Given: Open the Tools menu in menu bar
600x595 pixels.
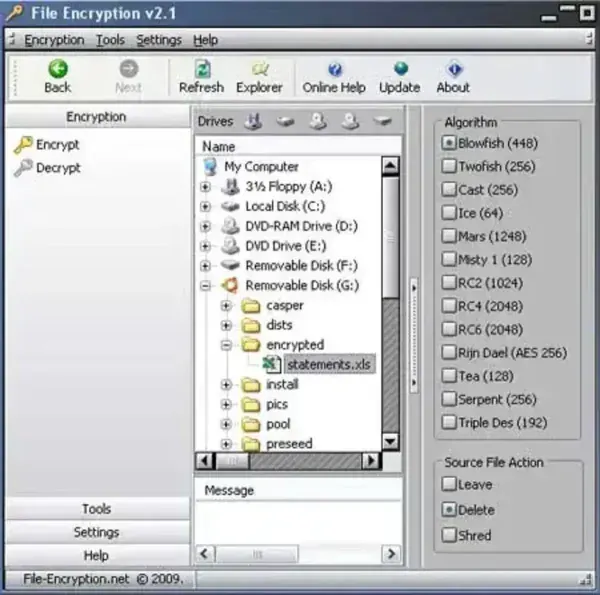Looking at the screenshot, I should [111, 40].
